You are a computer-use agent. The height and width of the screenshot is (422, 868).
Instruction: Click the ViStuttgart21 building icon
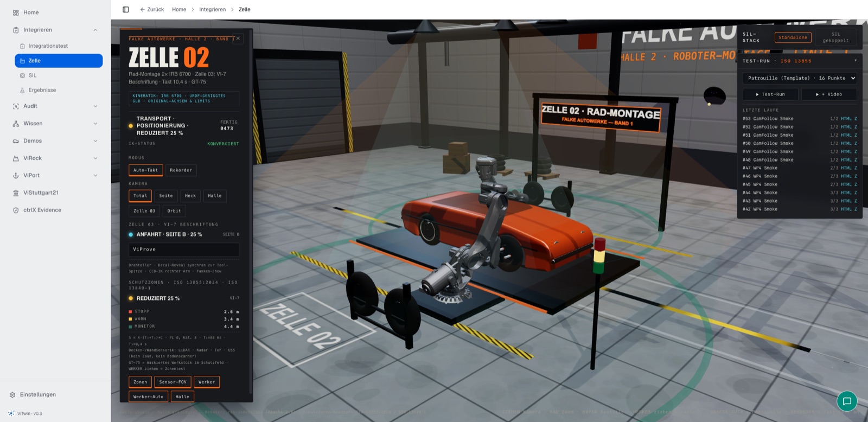16,193
